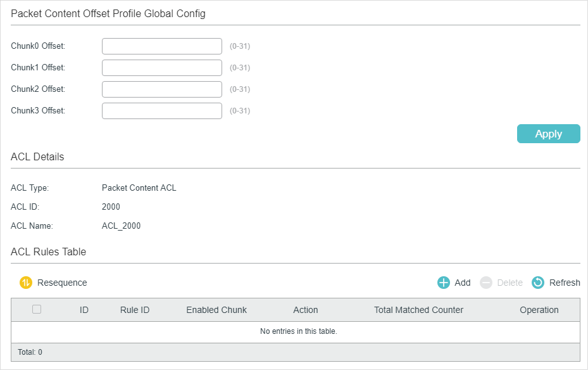Focus the Chunk0 Offset input field
This screenshot has width=588, height=370.
pos(162,46)
